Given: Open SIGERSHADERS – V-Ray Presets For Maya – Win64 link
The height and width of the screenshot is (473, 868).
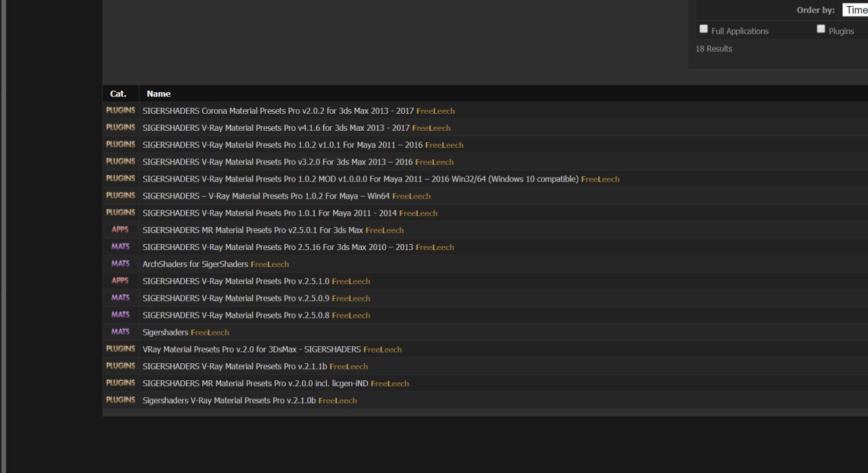Looking at the screenshot, I should click(x=266, y=196).
